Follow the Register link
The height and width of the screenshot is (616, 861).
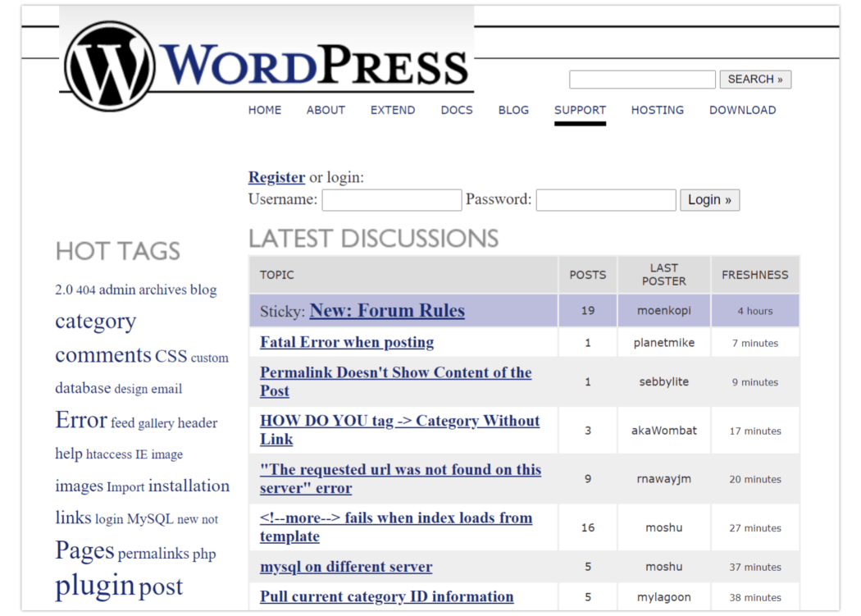tap(276, 177)
